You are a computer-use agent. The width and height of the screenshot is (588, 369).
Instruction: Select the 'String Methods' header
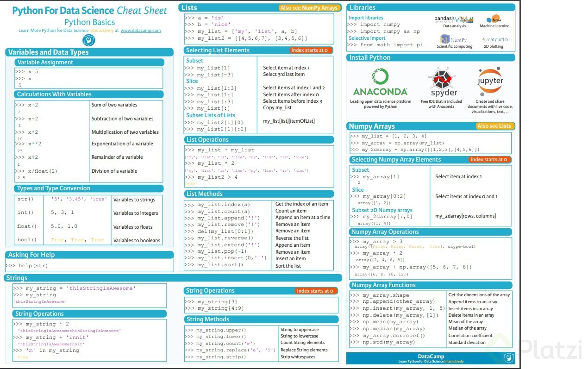coord(262,319)
